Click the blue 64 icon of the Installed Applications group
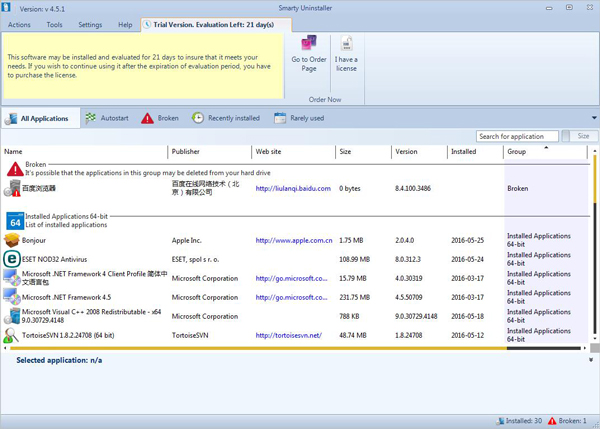Screen dimensions: 600x429 pos(15,221)
